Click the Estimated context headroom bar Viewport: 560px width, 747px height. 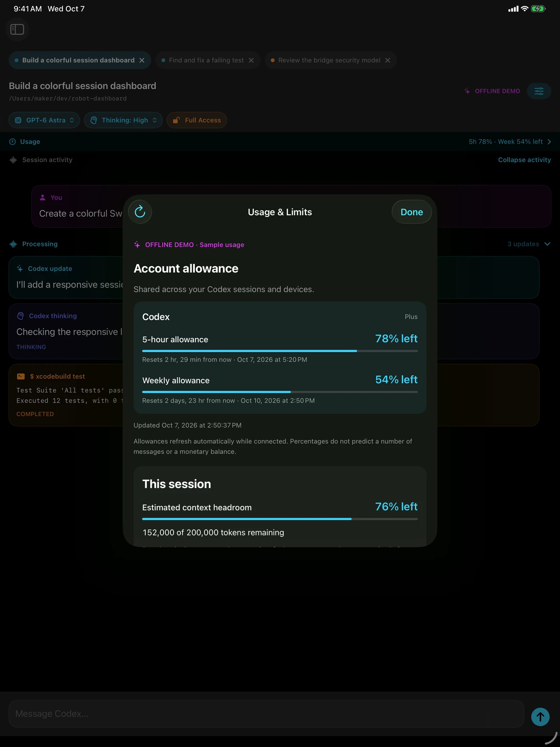280,519
